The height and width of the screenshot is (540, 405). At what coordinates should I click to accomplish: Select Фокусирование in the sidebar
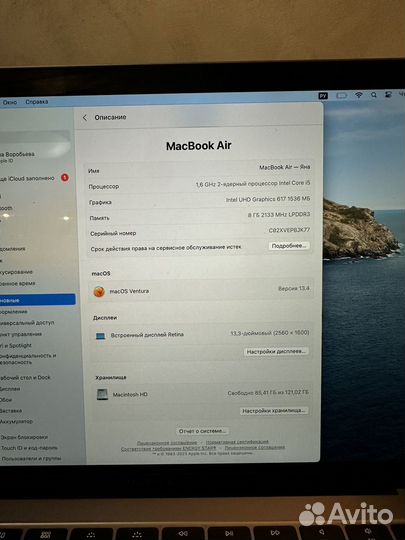[16, 272]
